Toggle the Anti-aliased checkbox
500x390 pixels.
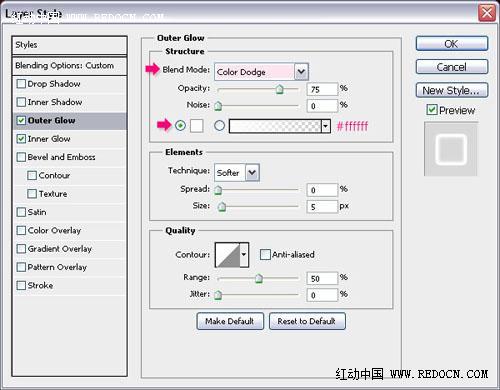[x=265, y=255]
